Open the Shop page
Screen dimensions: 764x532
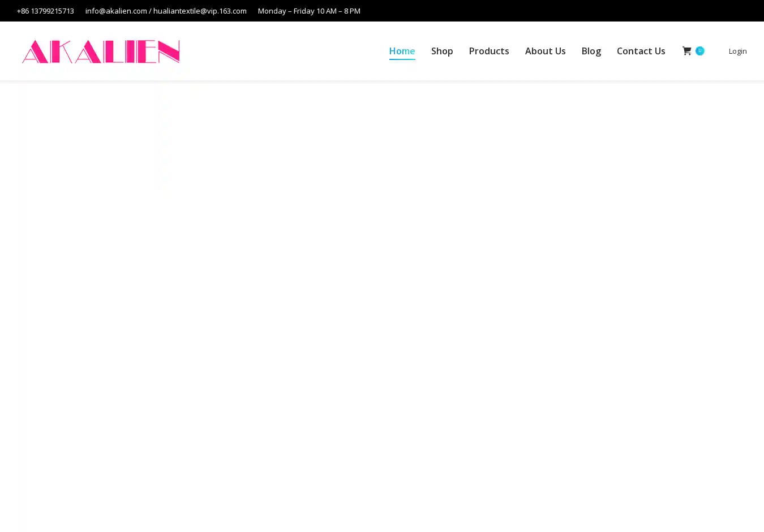[x=442, y=51]
